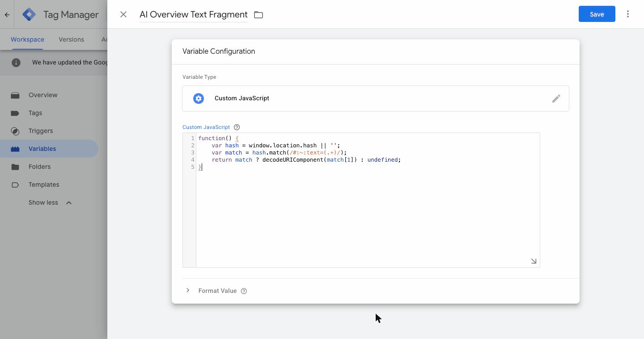Viewport: 644px width, 339px height.
Task: Click the Tag Manager title text
Action: (71, 14)
